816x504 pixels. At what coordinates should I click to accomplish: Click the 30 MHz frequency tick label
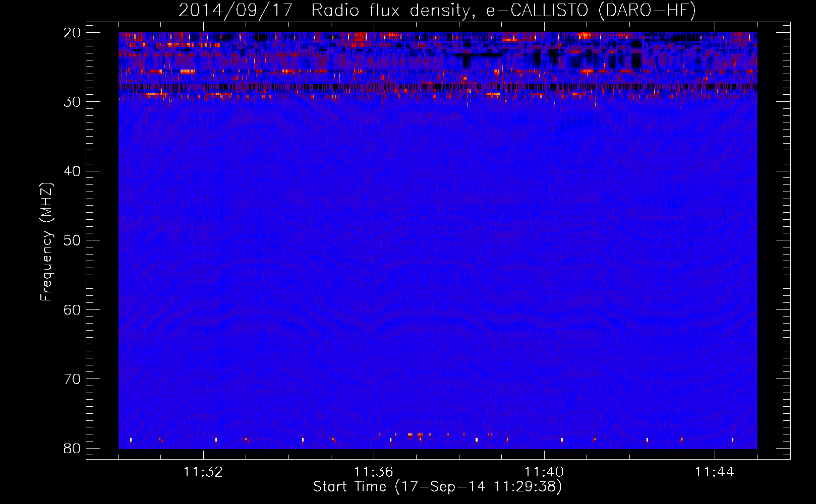[x=73, y=102]
